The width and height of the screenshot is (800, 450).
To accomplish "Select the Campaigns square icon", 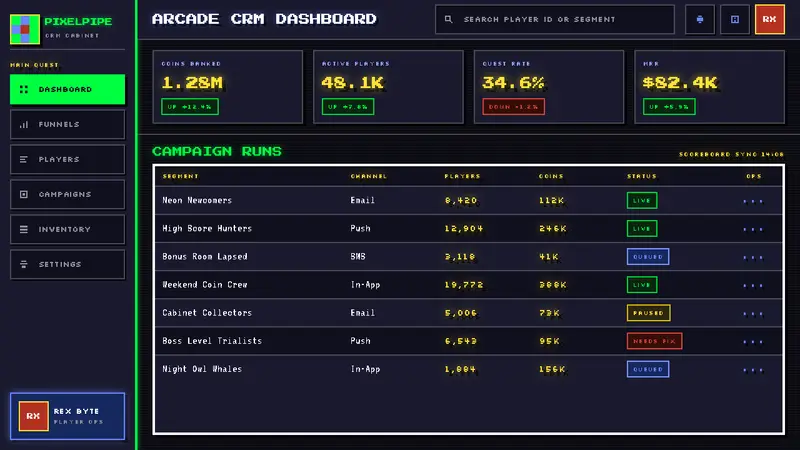I will point(23,194).
